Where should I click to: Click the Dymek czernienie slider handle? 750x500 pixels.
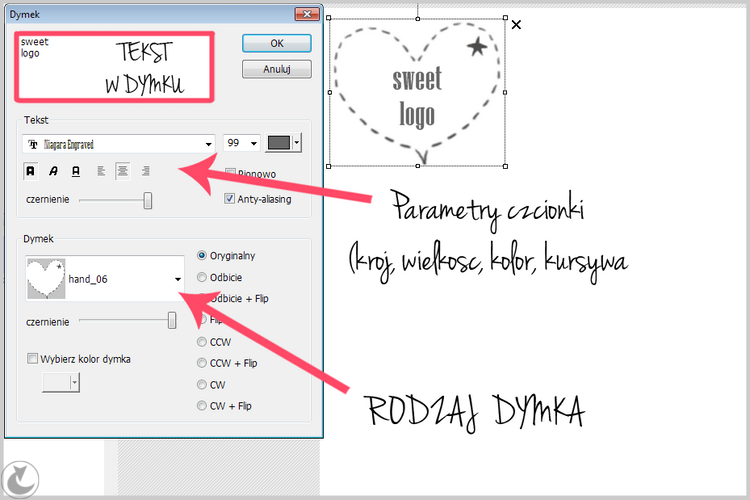point(172,320)
